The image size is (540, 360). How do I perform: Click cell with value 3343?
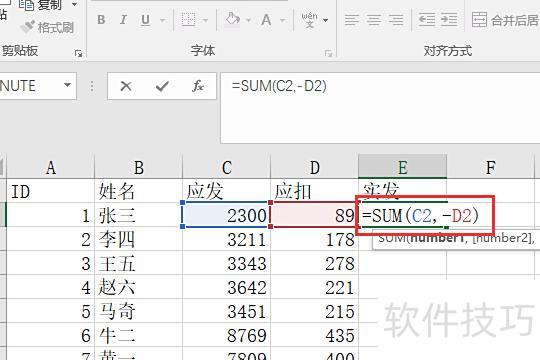pyautogui.click(x=227, y=264)
